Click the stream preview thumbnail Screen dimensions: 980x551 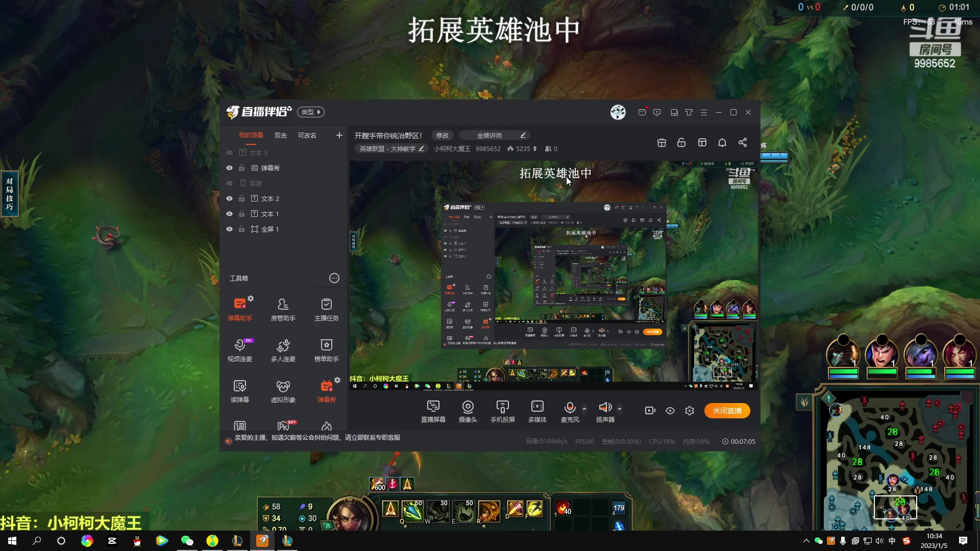pyautogui.click(x=554, y=275)
